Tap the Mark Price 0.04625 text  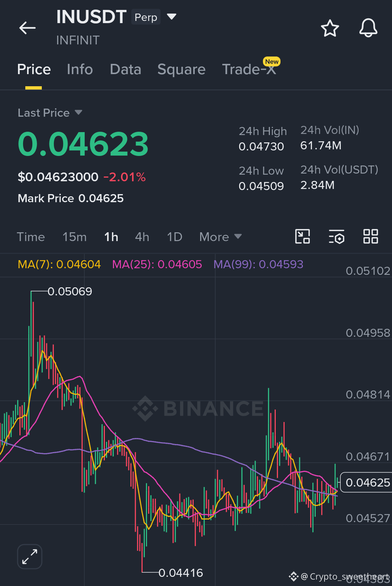(71, 198)
